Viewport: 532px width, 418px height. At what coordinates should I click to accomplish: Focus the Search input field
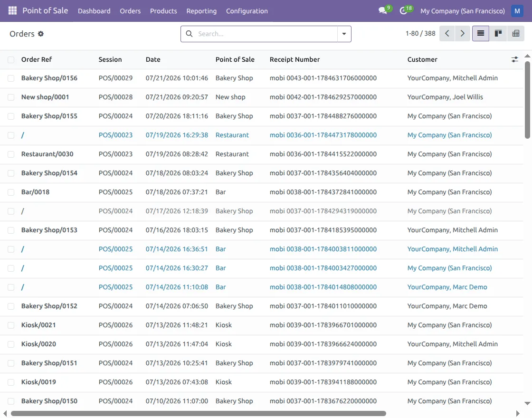(x=266, y=34)
